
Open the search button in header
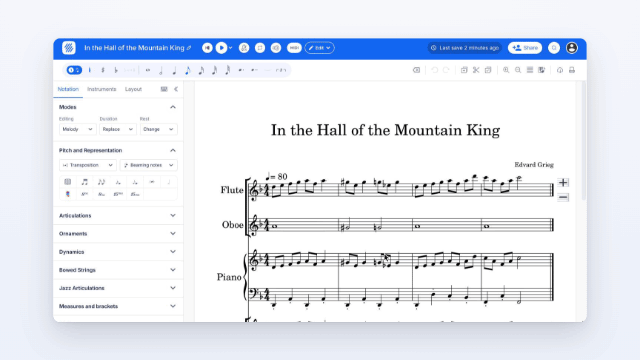coord(554,48)
